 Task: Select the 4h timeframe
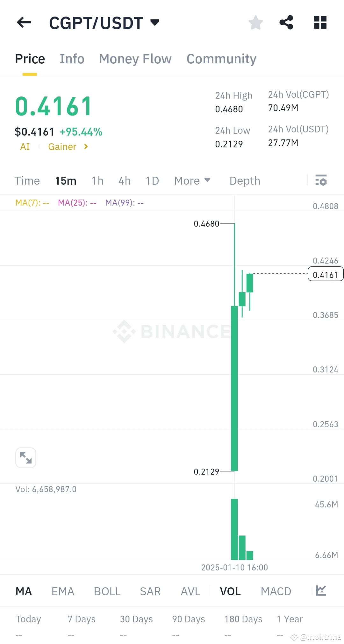pyautogui.click(x=124, y=180)
